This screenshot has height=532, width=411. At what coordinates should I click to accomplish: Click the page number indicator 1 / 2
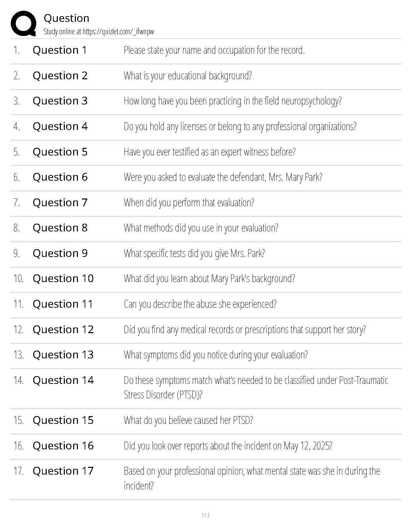(205, 515)
